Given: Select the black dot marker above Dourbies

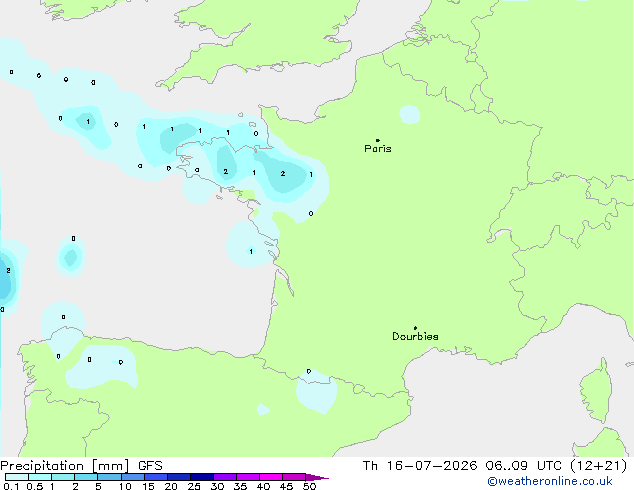Looking at the screenshot, I should coord(415,328).
